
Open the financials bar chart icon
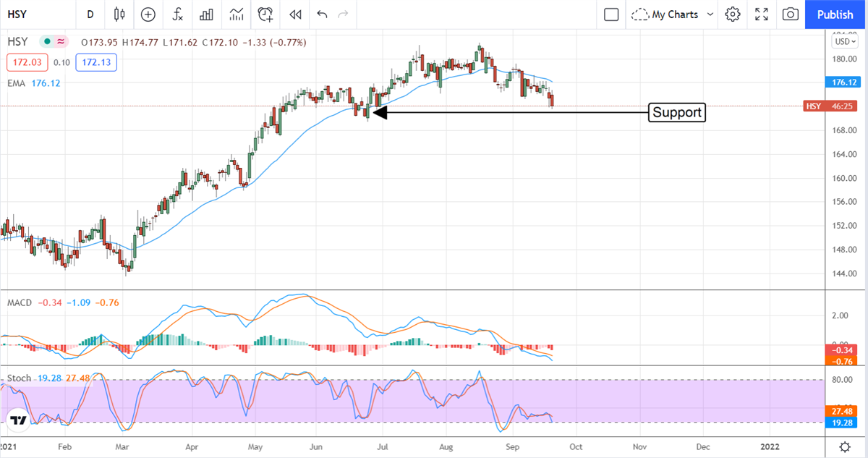tap(206, 14)
